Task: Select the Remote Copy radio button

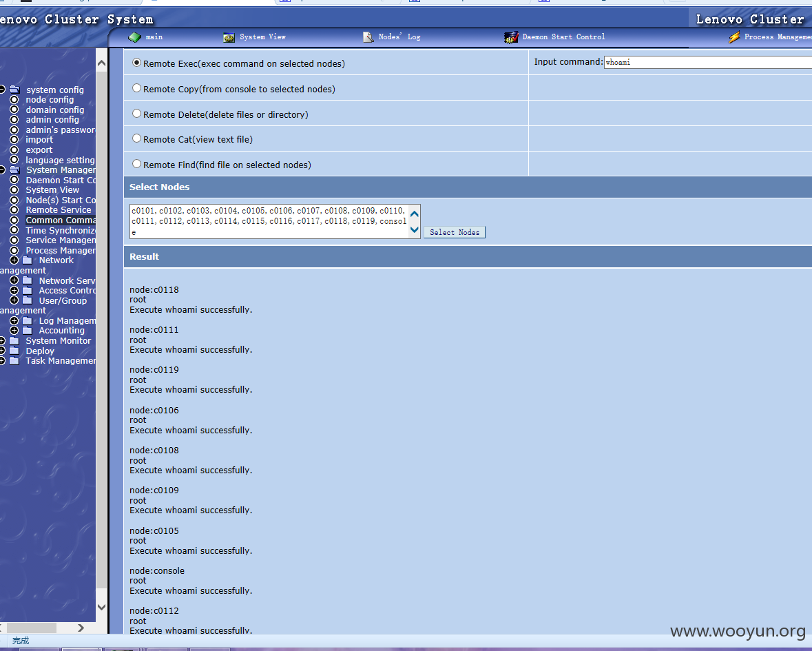Action: coord(137,88)
